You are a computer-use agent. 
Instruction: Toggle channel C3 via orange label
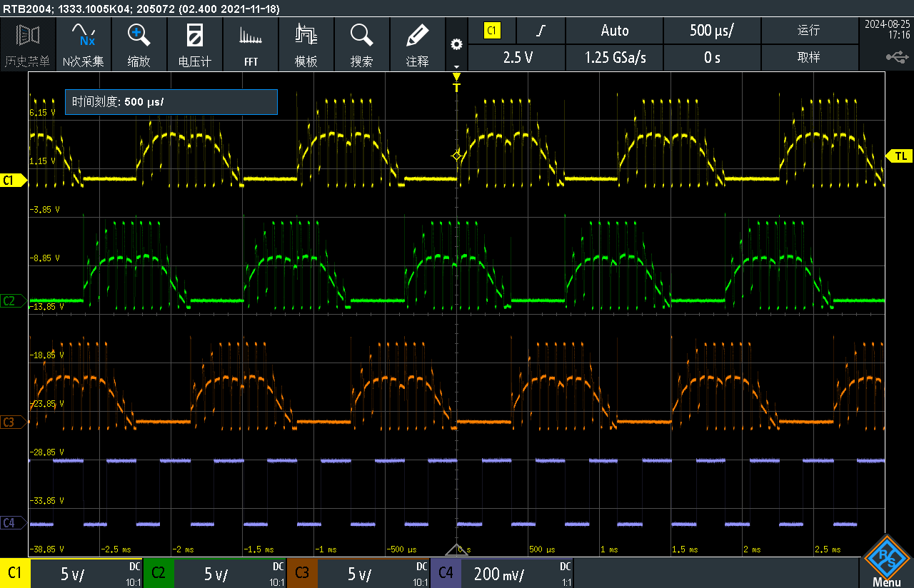coord(302,573)
